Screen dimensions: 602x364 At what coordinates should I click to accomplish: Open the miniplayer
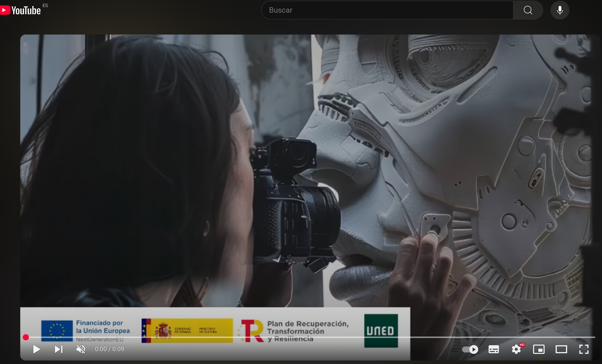click(539, 349)
